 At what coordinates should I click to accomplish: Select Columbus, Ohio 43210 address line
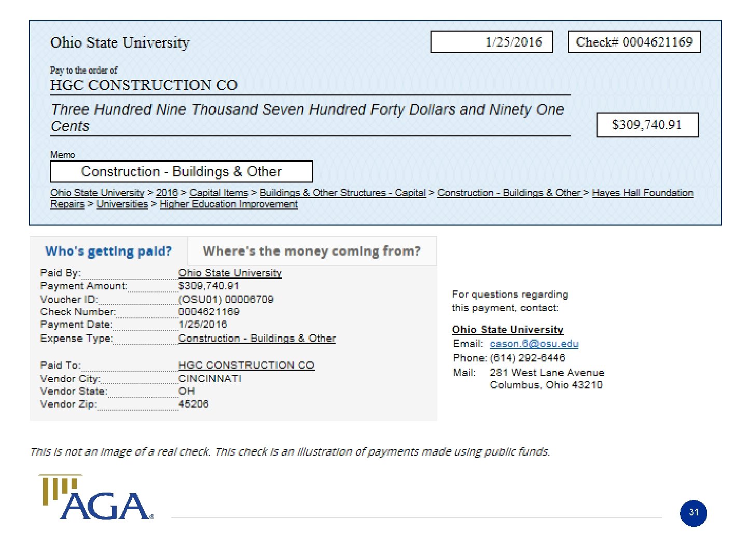coord(546,385)
